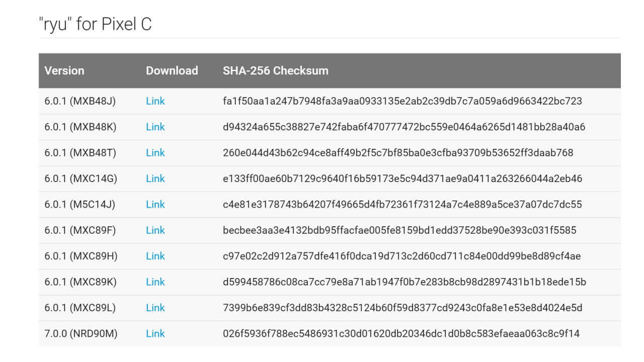This screenshot has height=362, width=644.
Task: Click the Link for build MXB48T
Action: tap(155, 153)
